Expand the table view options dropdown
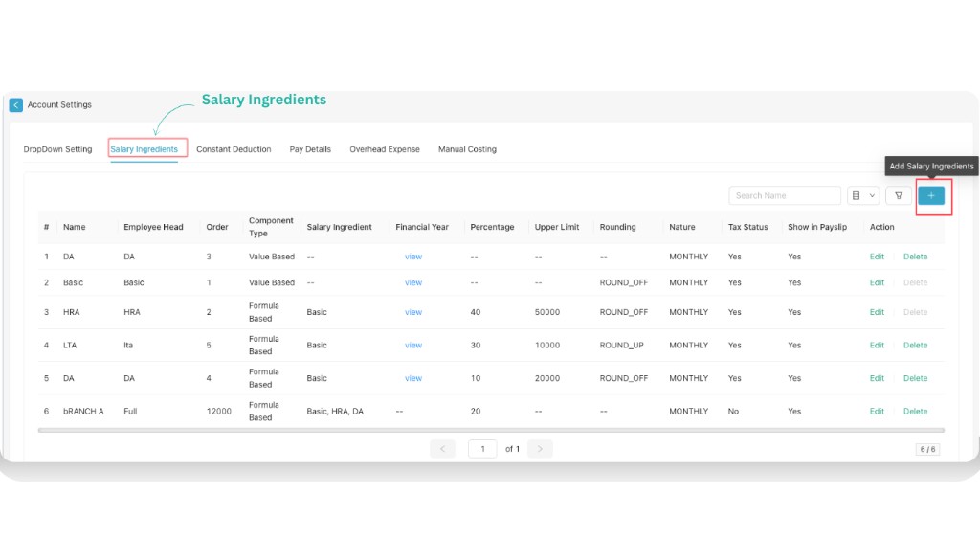Screen dimensions: 980x560 point(863,195)
